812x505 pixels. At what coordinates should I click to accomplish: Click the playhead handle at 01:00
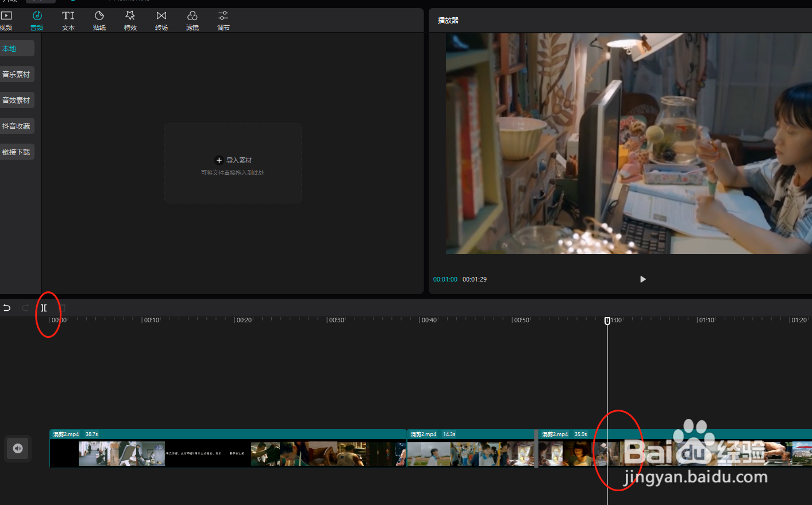click(607, 321)
